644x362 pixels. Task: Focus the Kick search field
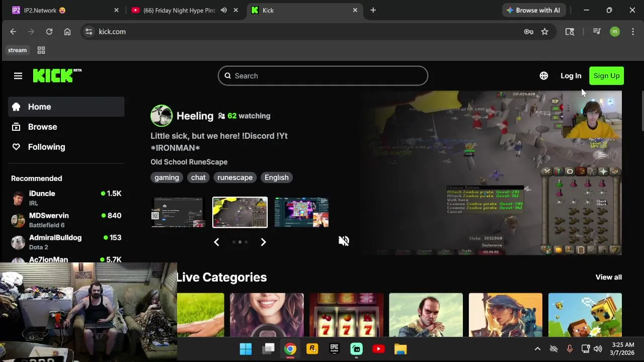pyautogui.click(x=323, y=76)
